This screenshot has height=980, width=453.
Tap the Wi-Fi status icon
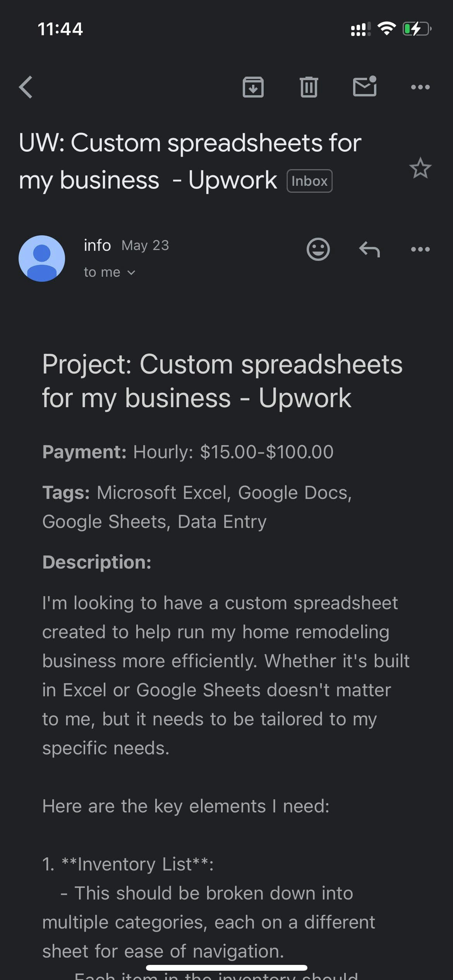click(386, 29)
